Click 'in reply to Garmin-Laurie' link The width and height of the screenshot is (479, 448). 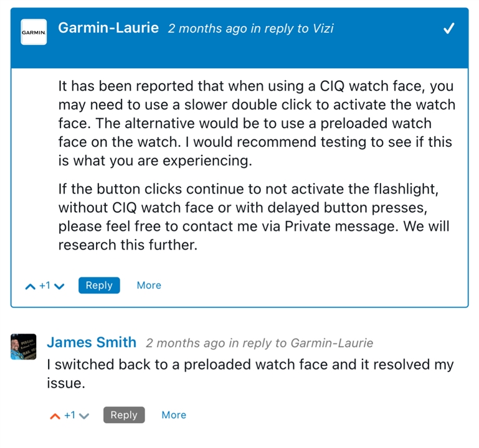301,343
